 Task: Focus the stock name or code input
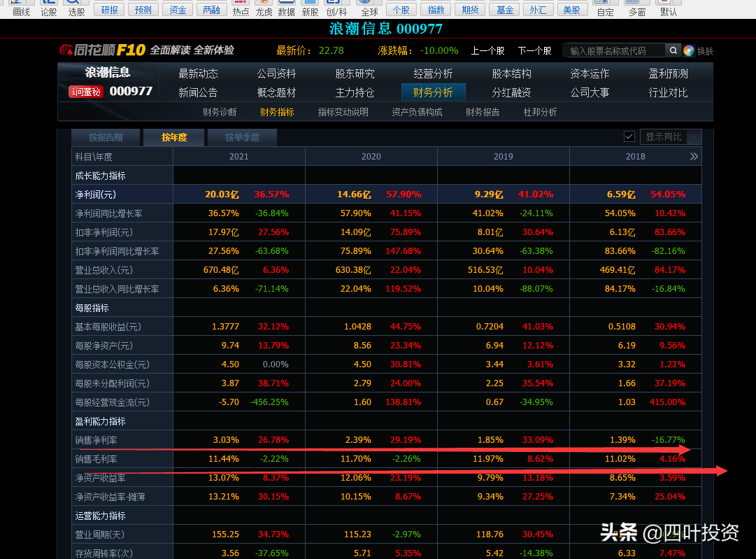click(x=614, y=50)
